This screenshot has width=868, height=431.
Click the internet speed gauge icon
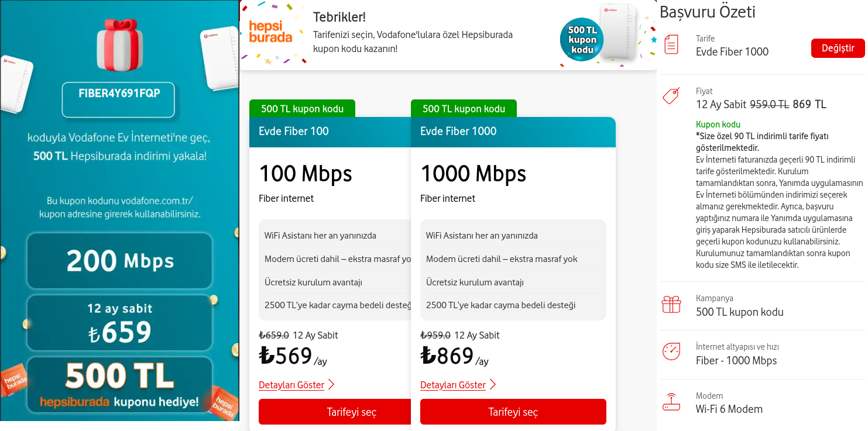click(671, 351)
